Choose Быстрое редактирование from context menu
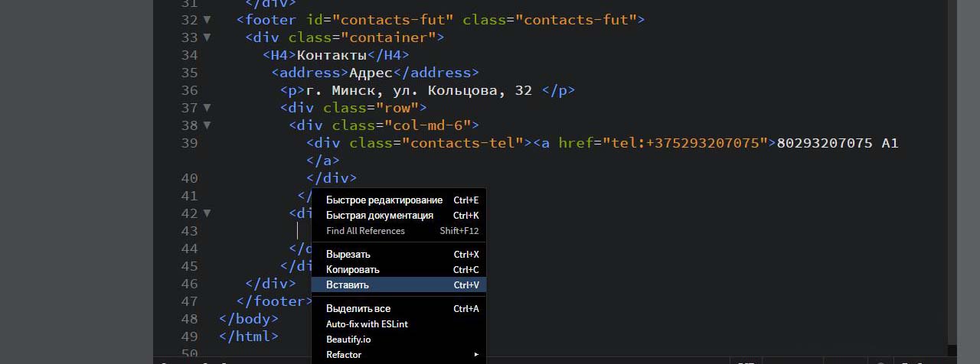The width and height of the screenshot is (980, 364). point(384,200)
